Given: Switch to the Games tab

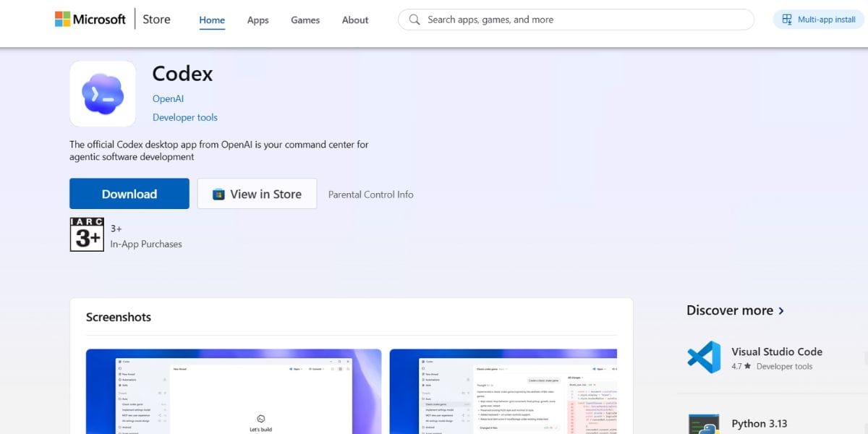Looking at the screenshot, I should 305,20.
